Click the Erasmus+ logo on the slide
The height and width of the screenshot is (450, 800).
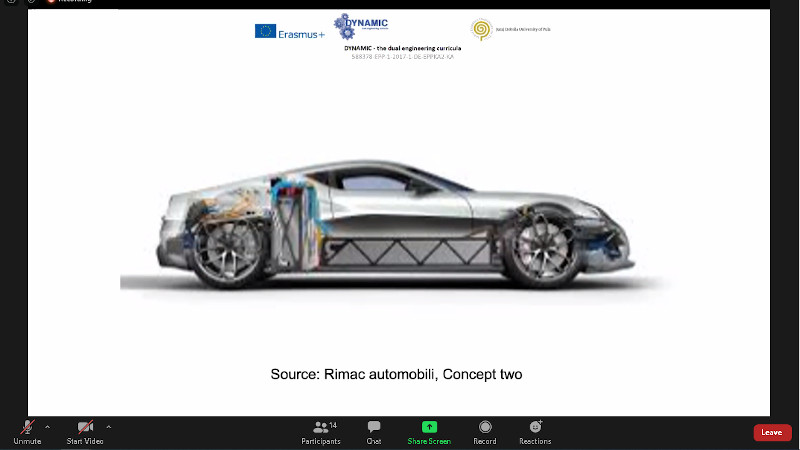(289, 31)
